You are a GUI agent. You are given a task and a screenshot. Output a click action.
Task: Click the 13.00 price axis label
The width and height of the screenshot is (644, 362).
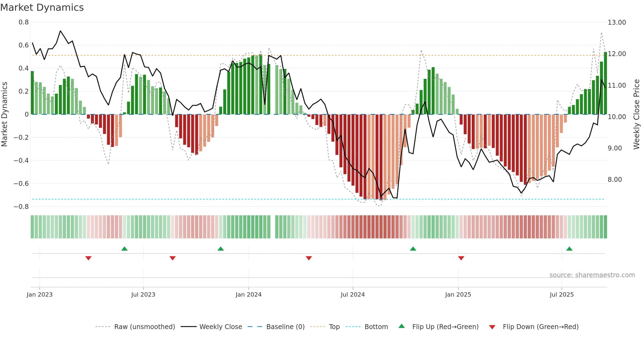click(617, 22)
